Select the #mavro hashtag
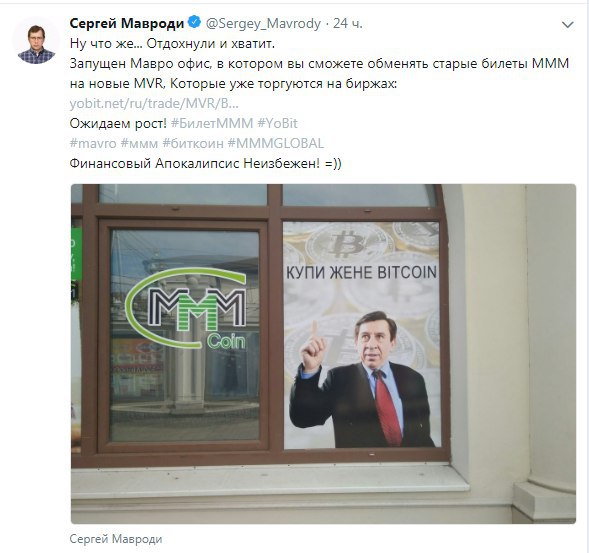The height and width of the screenshot is (553, 589). point(93,143)
